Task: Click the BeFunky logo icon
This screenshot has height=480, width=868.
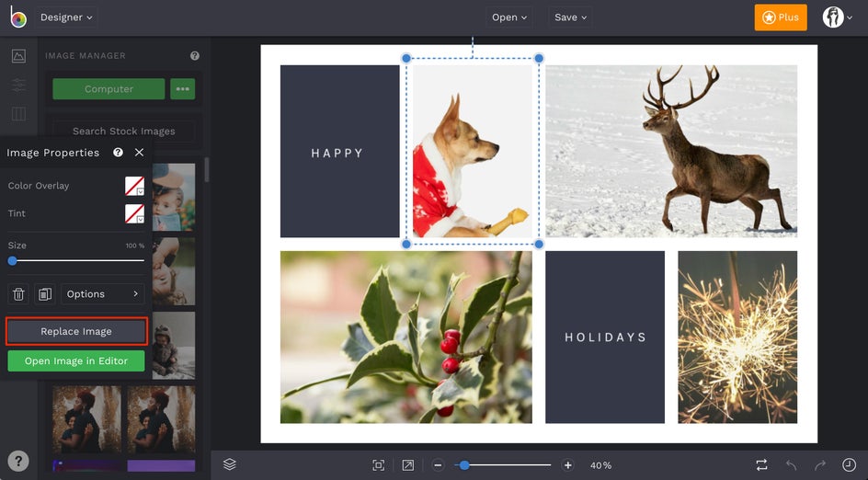Action: 17,17
